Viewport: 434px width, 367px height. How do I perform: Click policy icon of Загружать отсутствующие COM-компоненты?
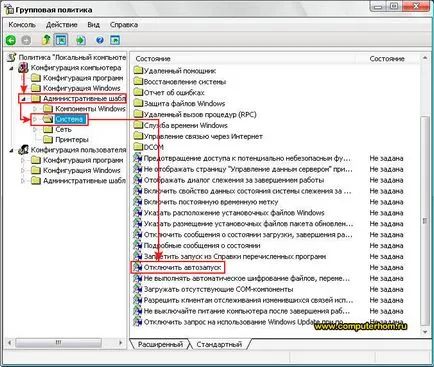[x=138, y=289]
